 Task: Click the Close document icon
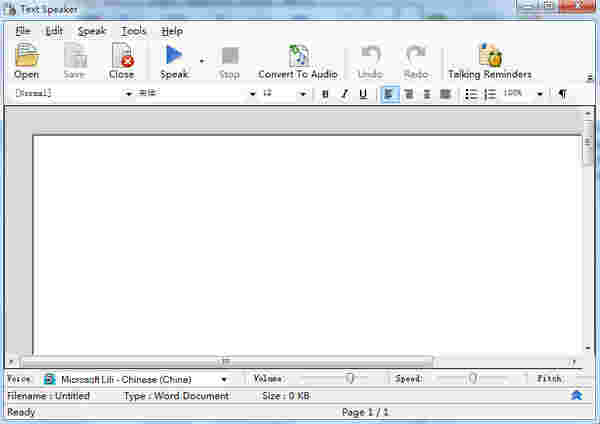(x=121, y=58)
